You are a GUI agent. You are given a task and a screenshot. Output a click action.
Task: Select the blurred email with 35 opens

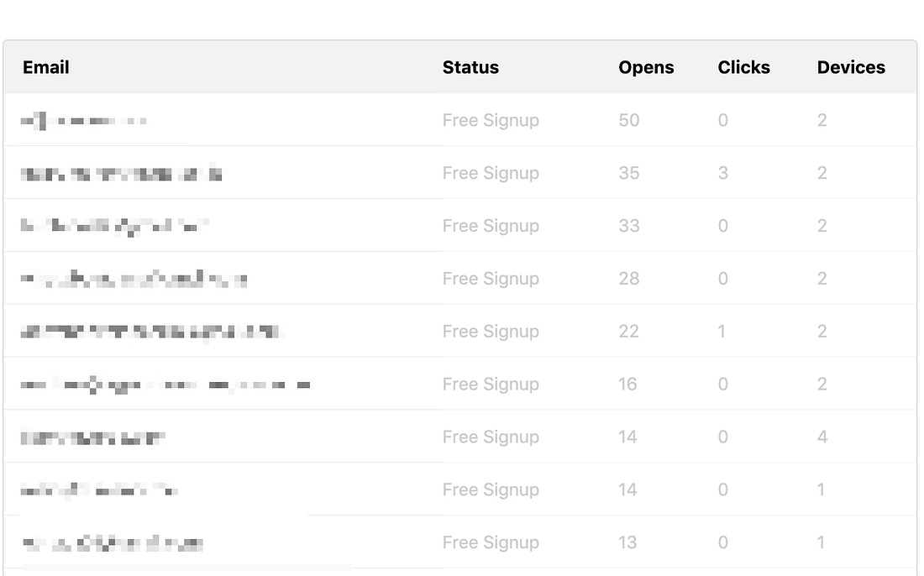coord(122,174)
